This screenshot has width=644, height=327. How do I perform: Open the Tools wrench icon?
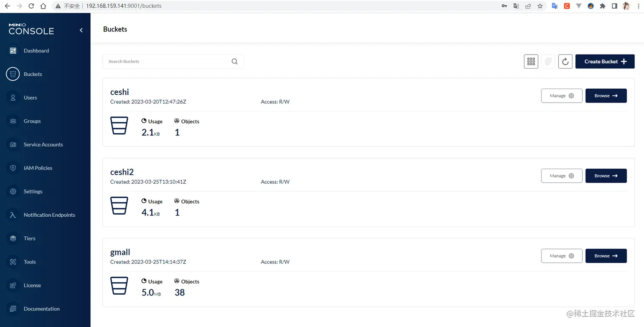point(13,262)
